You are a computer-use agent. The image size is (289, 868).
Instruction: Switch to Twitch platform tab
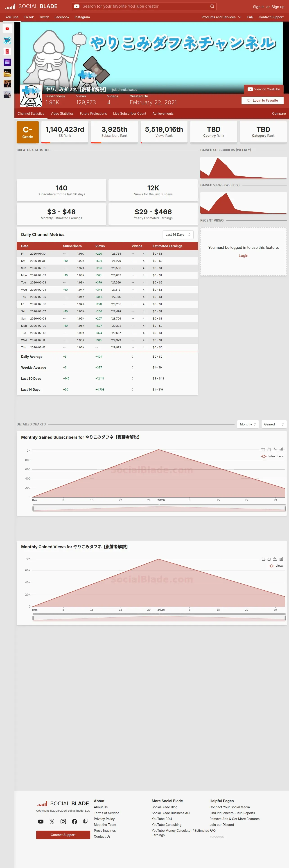coord(44,17)
